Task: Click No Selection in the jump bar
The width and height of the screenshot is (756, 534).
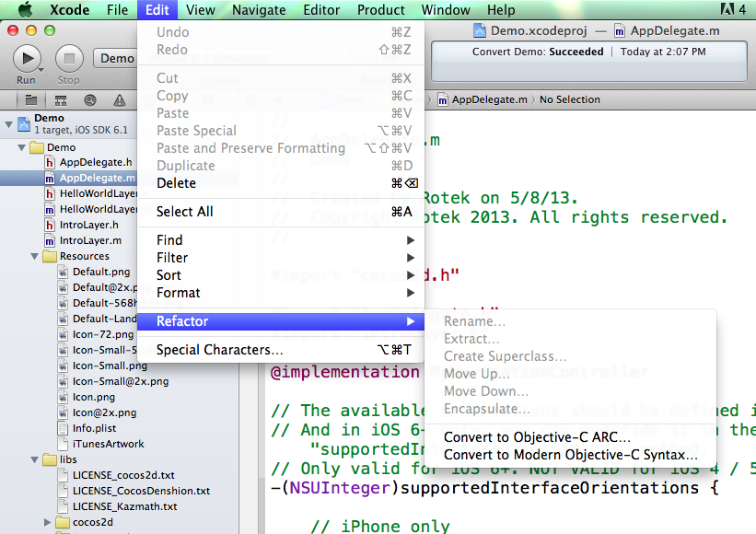Action: [569, 99]
